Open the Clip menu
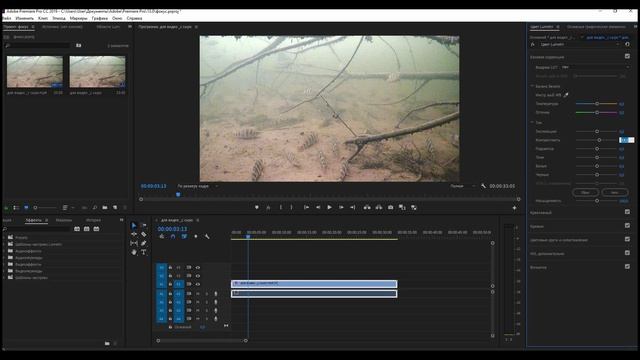Image resolution: width=640 pixels, height=360 pixels. point(43,18)
